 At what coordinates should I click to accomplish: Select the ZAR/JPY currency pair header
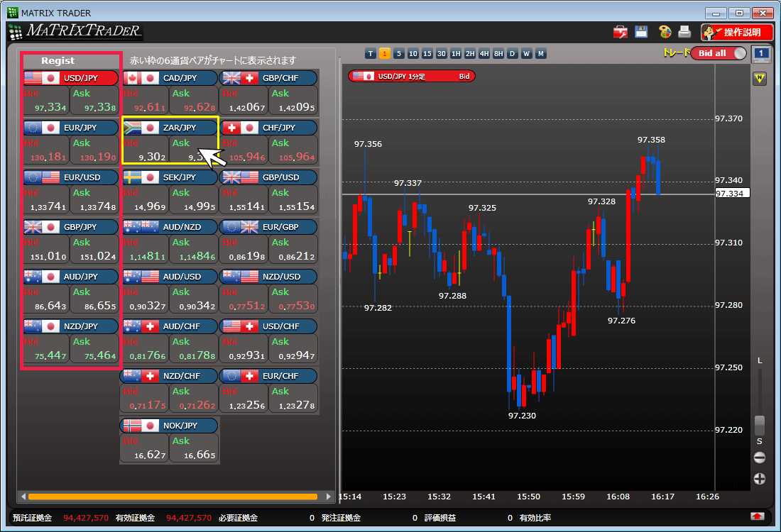pos(170,128)
